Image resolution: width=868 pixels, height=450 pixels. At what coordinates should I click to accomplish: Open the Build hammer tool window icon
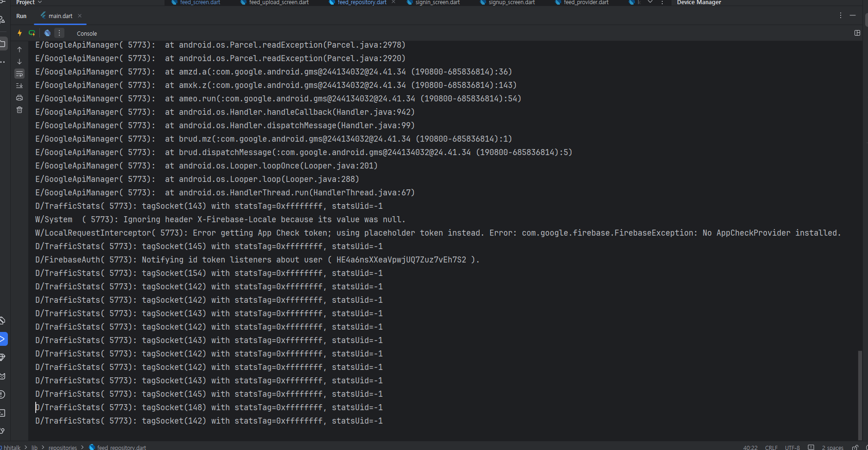(3, 320)
